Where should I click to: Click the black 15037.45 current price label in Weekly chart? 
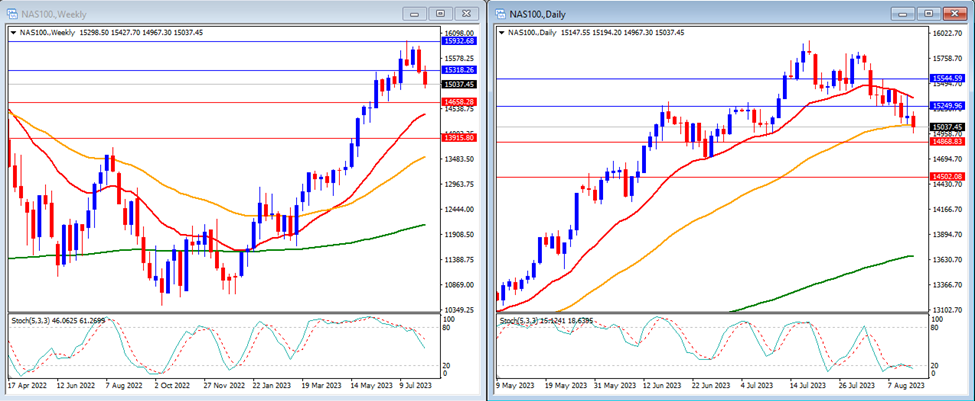(460, 84)
